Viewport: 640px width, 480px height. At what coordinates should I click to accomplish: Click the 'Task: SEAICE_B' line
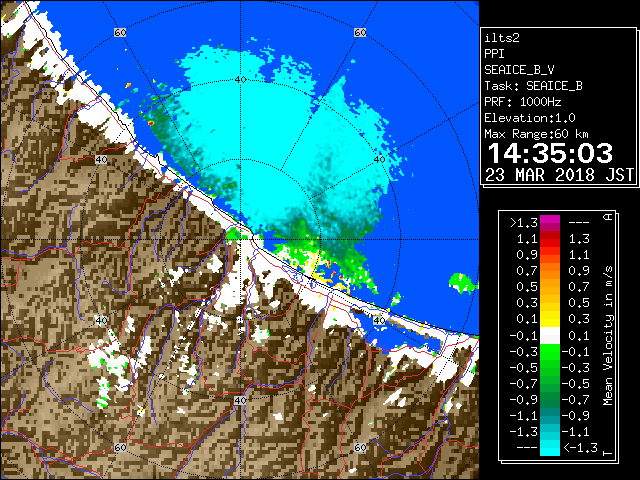[x=533, y=86]
